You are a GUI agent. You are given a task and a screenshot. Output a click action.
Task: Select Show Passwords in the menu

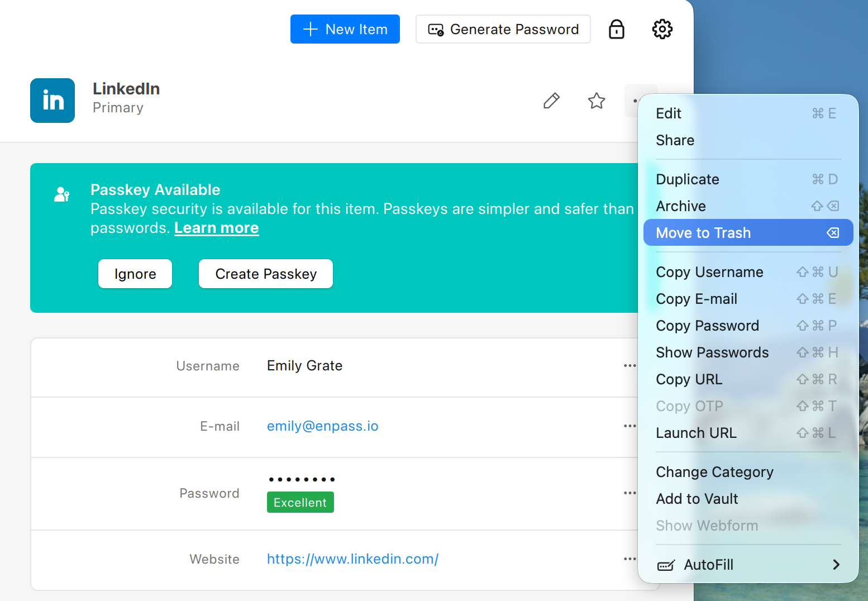click(748, 352)
